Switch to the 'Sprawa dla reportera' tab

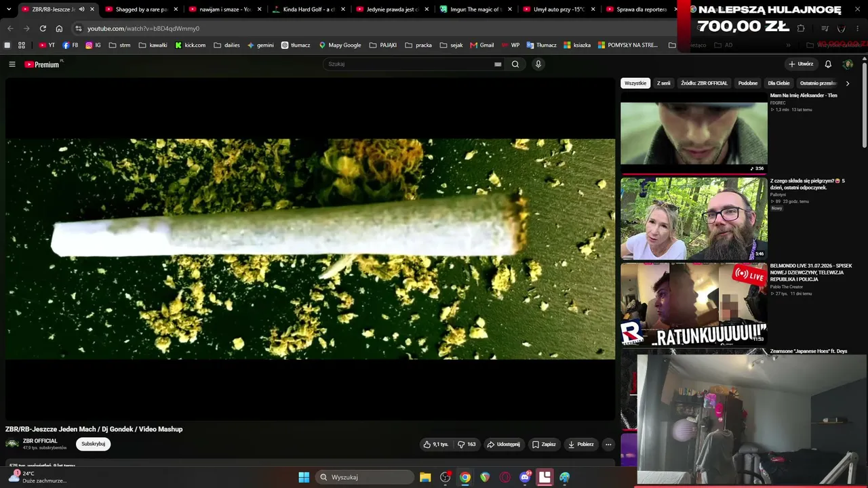(641, 9)
